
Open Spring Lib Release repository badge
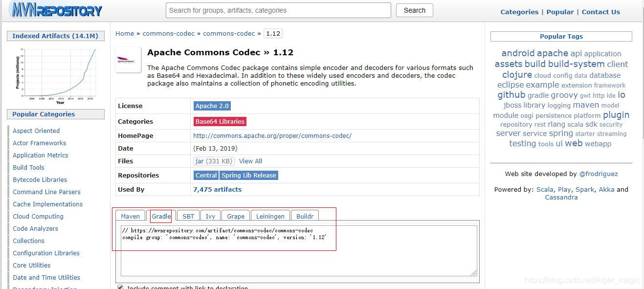coord(249,175)
